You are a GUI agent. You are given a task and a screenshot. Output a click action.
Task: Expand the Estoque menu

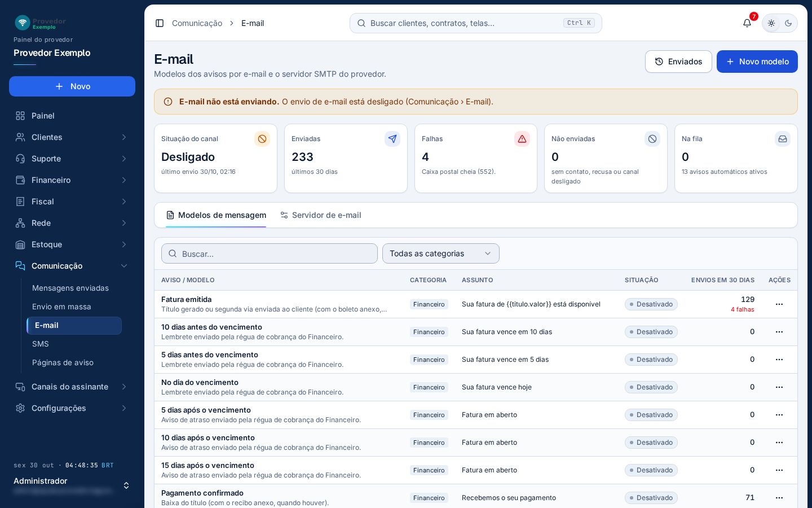(72, 244)
